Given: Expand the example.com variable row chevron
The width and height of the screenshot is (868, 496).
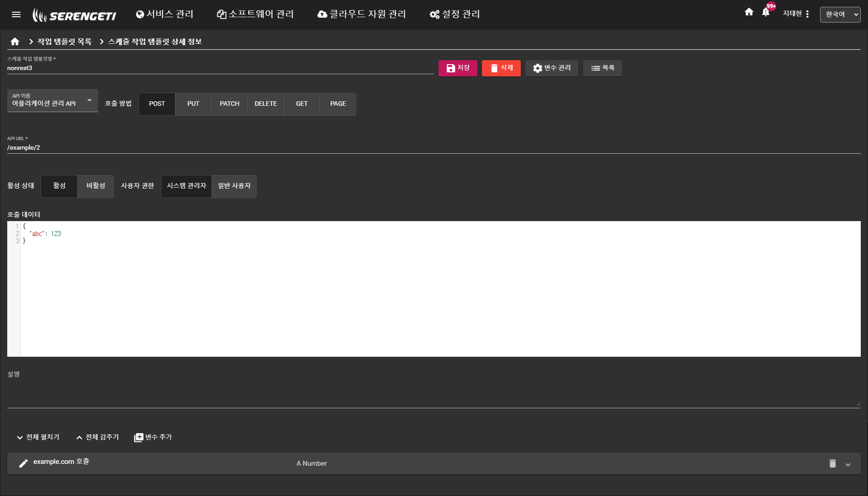Looking at the screenshot, I should (848, 464).
